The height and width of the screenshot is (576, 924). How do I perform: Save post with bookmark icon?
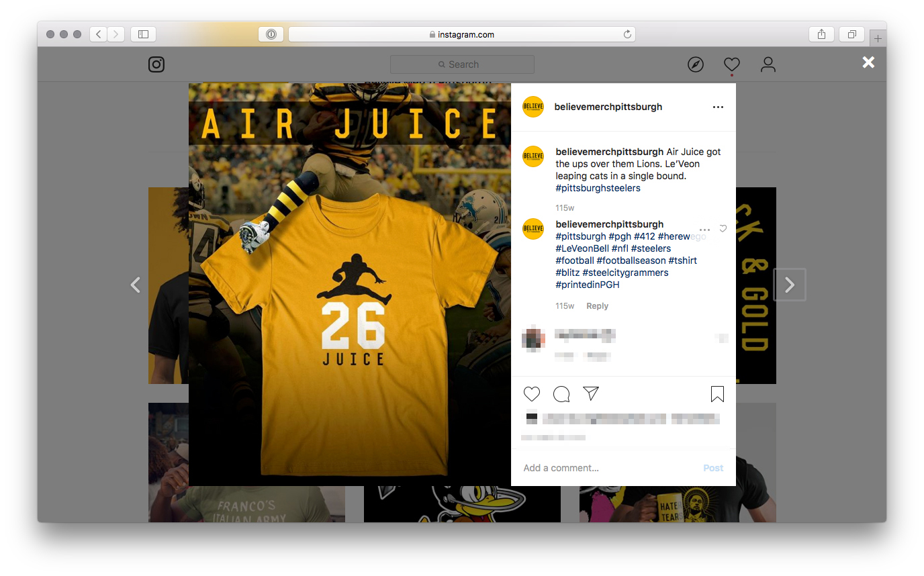717,394
